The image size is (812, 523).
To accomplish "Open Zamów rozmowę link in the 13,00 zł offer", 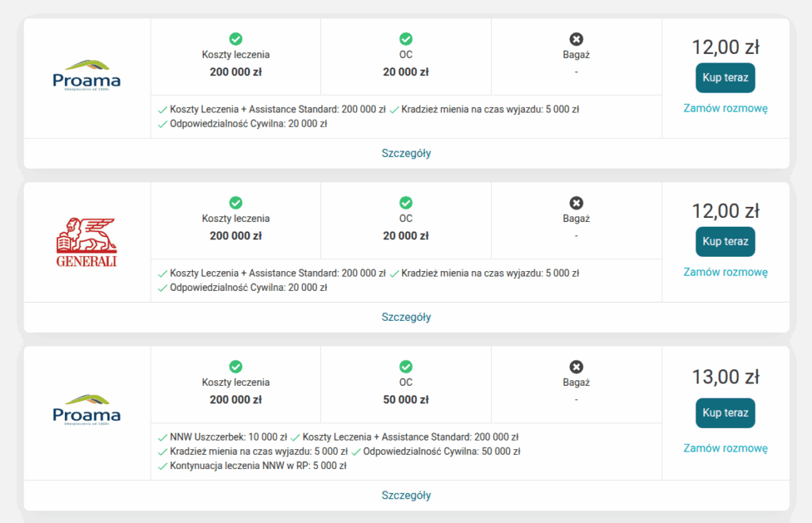I will pyautogui.click(x=726, y=448).
